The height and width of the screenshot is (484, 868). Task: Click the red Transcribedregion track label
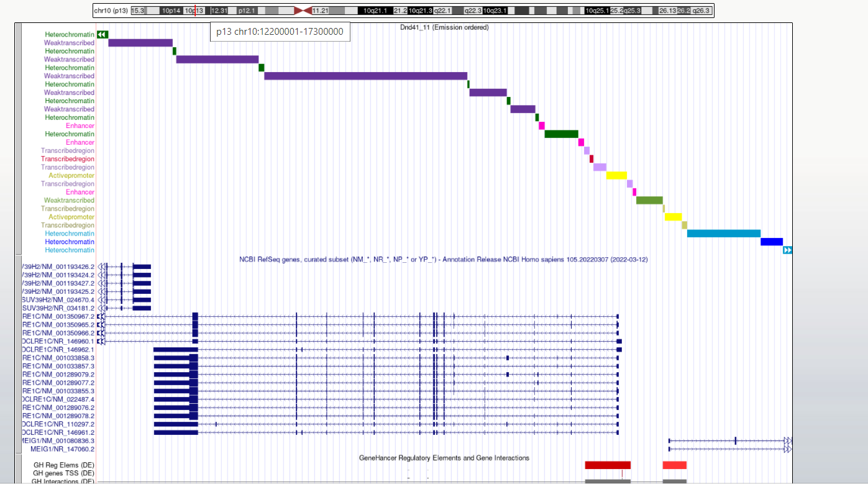68,159
